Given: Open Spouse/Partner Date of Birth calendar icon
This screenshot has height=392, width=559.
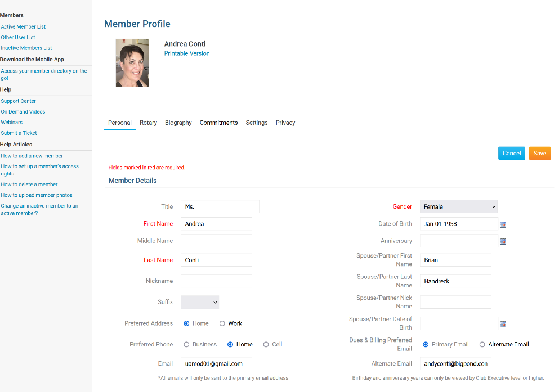Looking at the screenshot, I should pos(503,324).
